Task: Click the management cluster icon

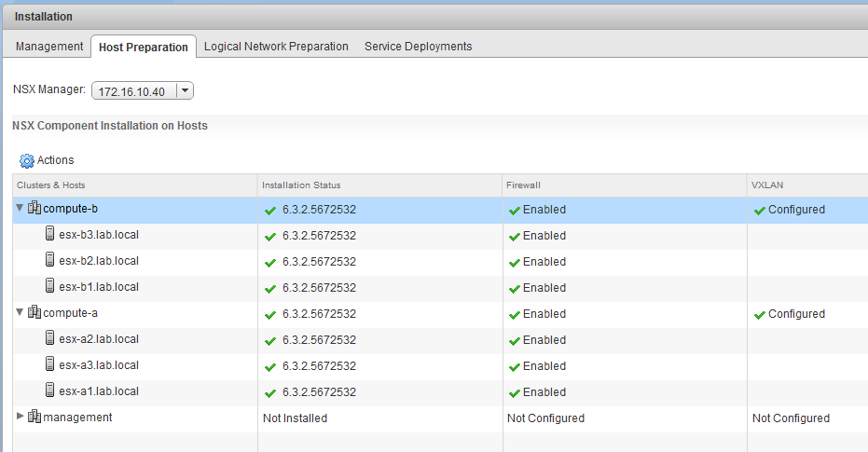Action: click(x=34, y=418)
